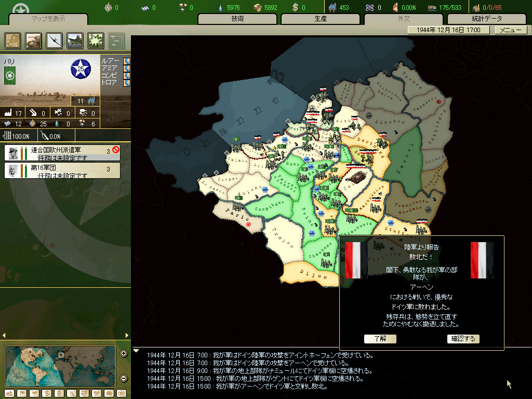
Task: Click the oil droplet resource icon
Action: pos(221,7)
